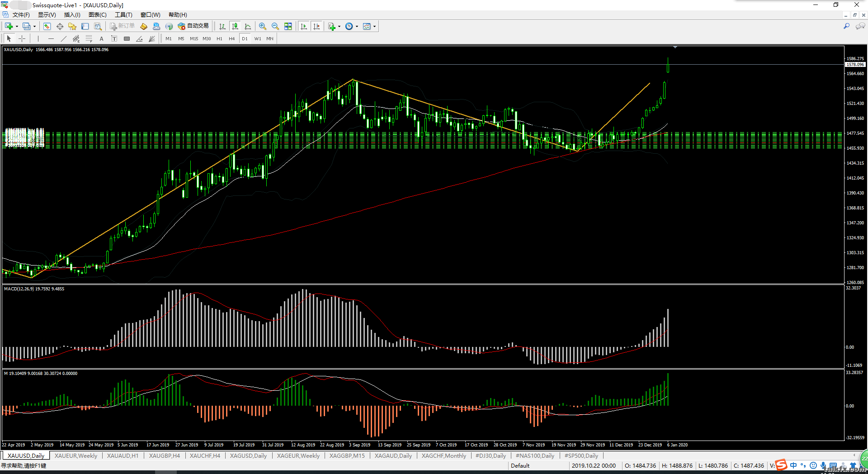Expand the periods clock dropdown
868x474 pixels.
(357, 26)
